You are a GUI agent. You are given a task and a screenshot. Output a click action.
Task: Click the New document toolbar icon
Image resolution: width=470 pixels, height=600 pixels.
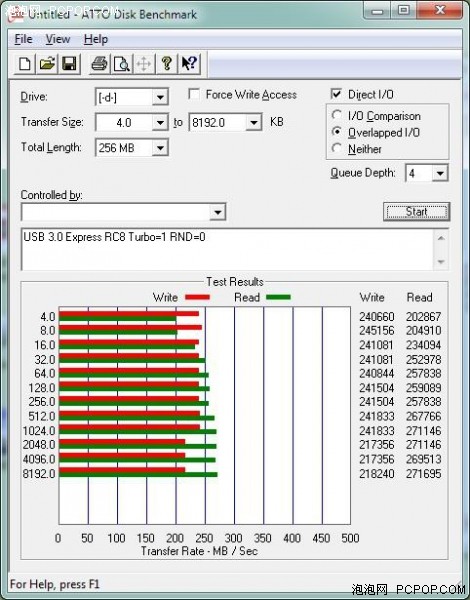click(x=25, y=64)
